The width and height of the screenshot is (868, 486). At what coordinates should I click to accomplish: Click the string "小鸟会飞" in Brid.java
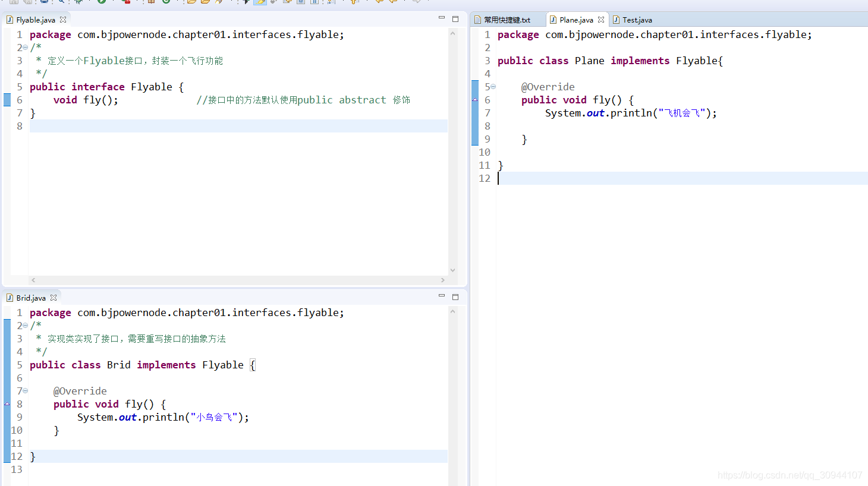click(x=214, y=417)
